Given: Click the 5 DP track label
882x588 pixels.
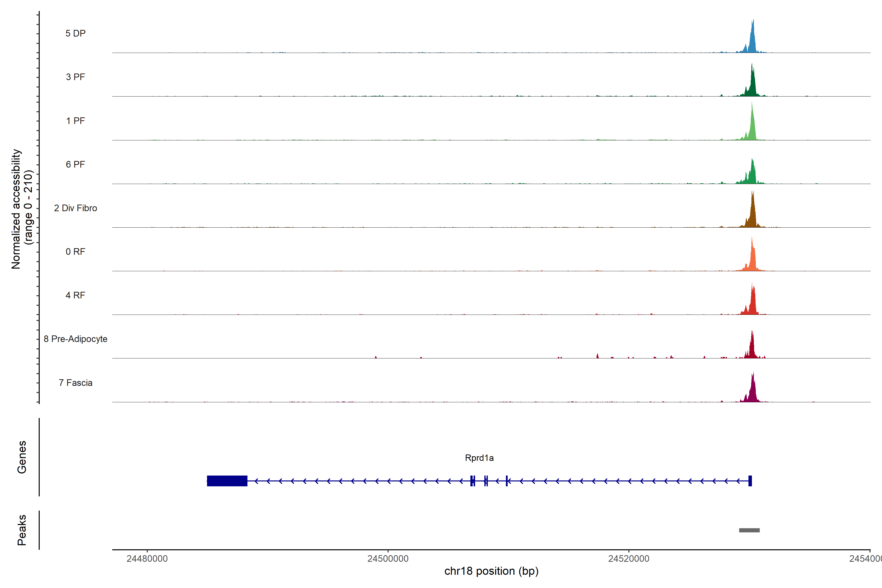Looking at the screenshot, I should pos(75,33).
